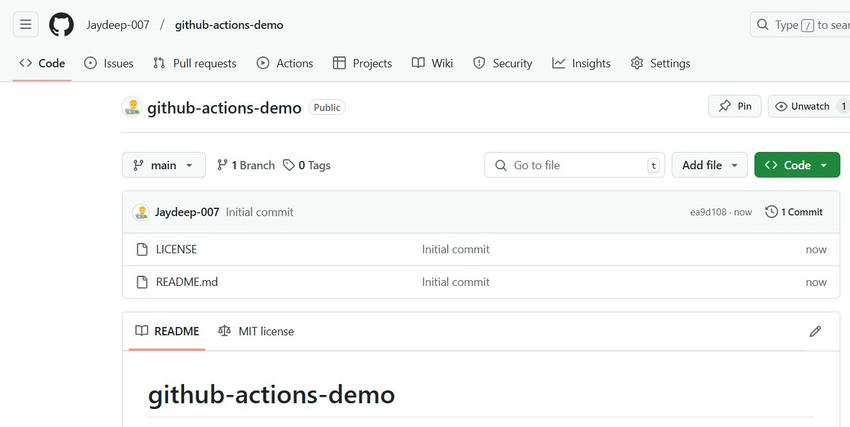Click the GitHub Octocat logo
Screen dimensions: 850x427
coord(61,25)
